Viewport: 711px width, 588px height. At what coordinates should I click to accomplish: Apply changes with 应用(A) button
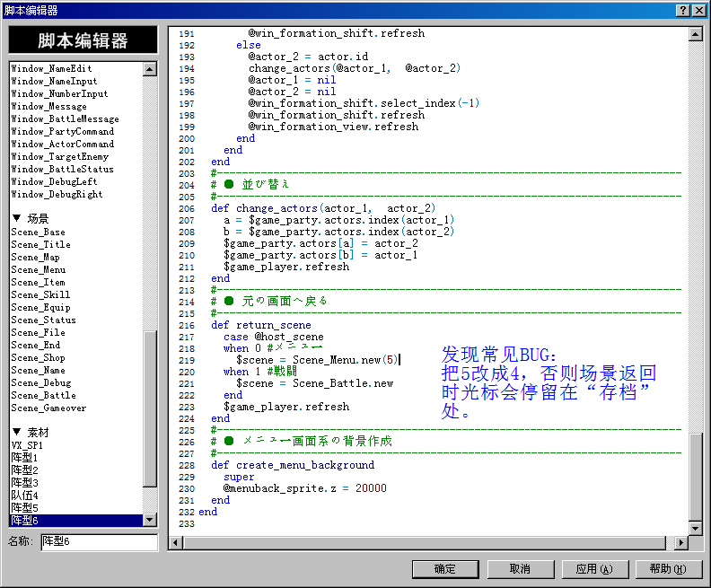pos(594,569)
